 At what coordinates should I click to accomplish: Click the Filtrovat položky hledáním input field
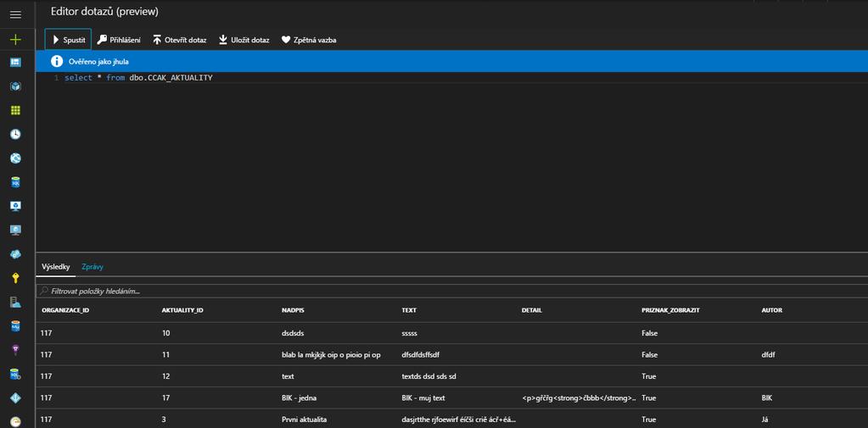[x=451, y=291]
